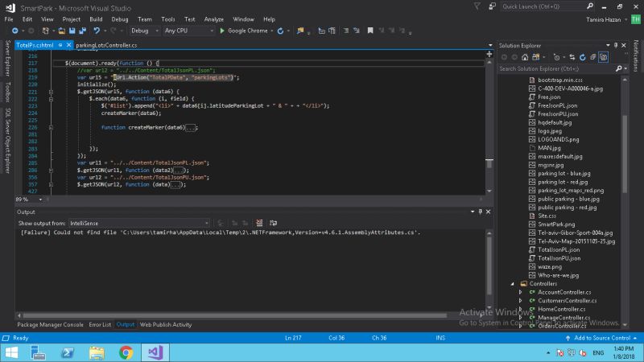Undo the last edit with the undo arrow

tap(97, 31)
